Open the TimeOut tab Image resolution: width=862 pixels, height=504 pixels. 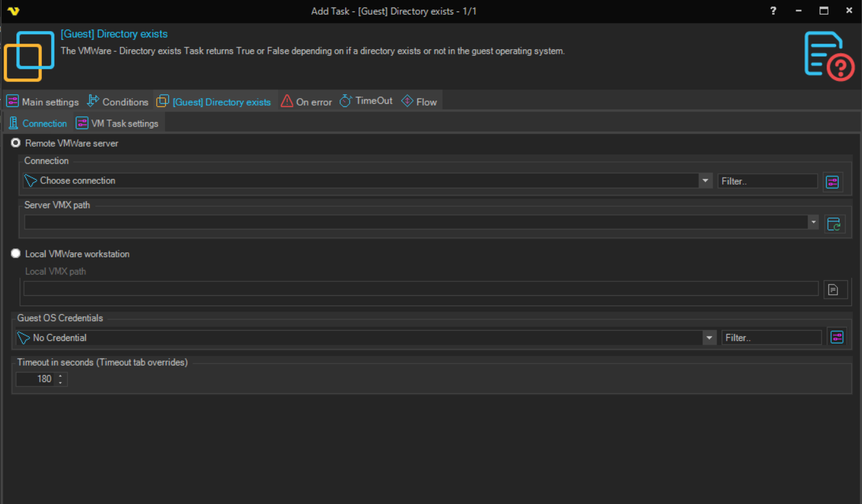366,101
